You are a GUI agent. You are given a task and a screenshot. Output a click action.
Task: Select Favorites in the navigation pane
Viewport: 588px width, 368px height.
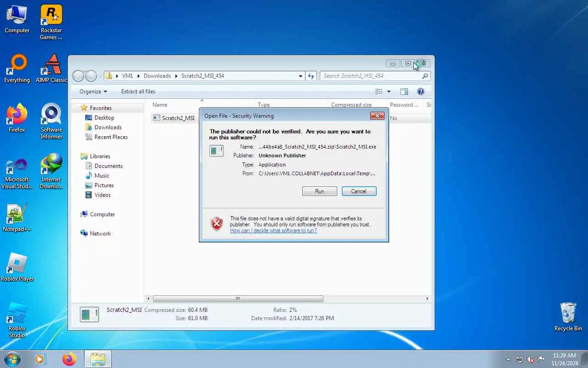pos(101,108)
